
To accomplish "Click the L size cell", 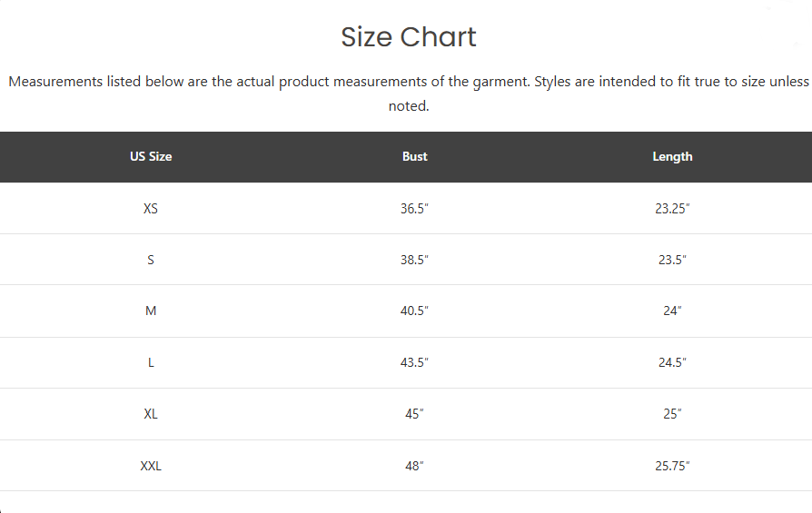I will point(151,362).
